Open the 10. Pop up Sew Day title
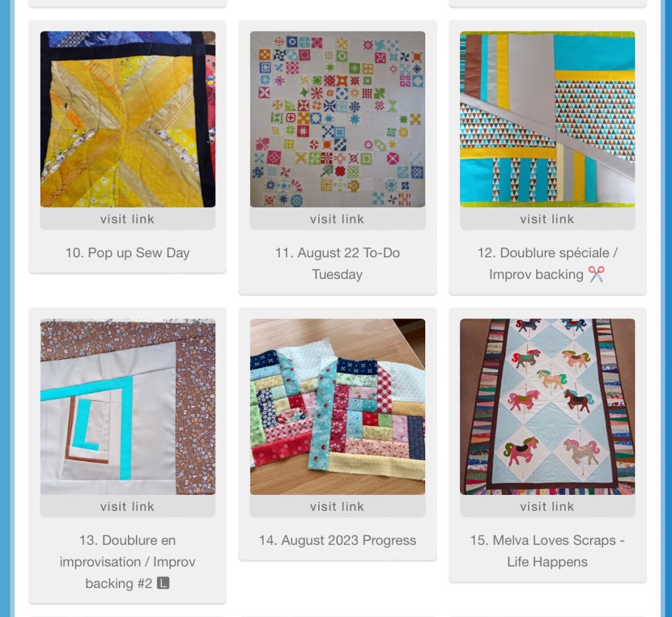 point(127,253)
